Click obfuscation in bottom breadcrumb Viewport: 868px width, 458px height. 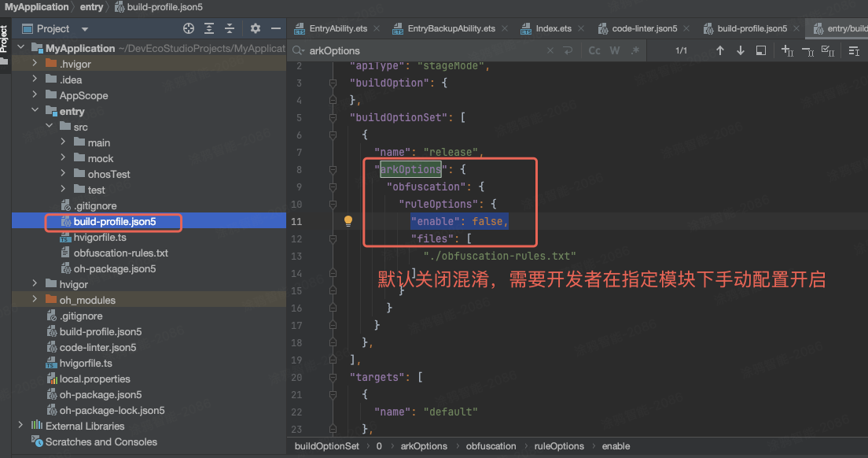[x=491, y=446]
